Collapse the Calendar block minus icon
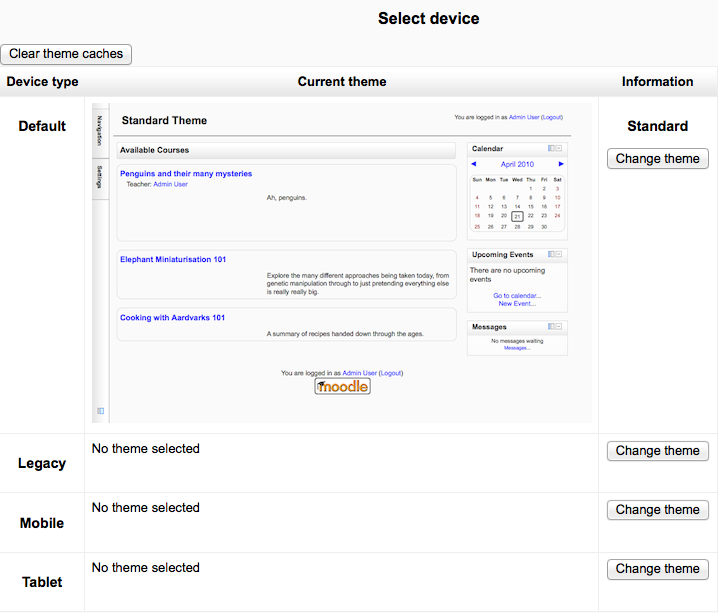Viewport: 718px width, 613px height. click(559, 148)
